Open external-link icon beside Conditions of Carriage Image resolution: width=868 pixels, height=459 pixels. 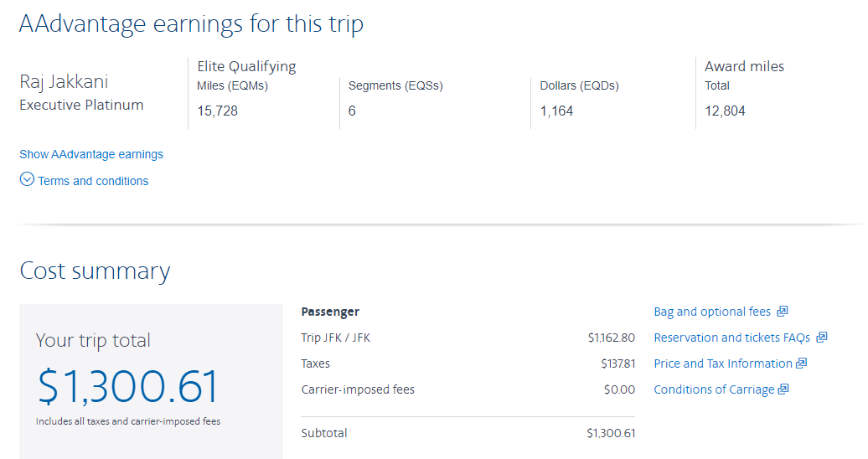point(783,389)
